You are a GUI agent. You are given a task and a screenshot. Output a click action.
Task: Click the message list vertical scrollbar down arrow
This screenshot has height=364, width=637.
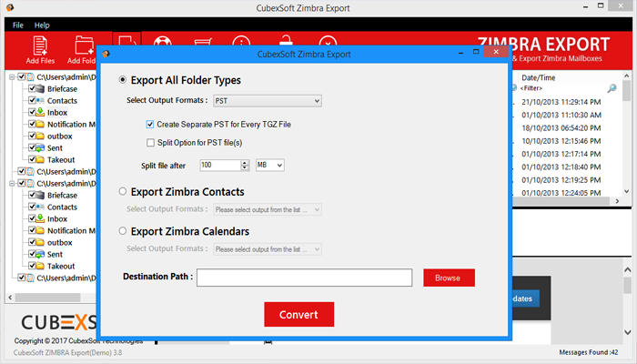click(x=626, y=191)
